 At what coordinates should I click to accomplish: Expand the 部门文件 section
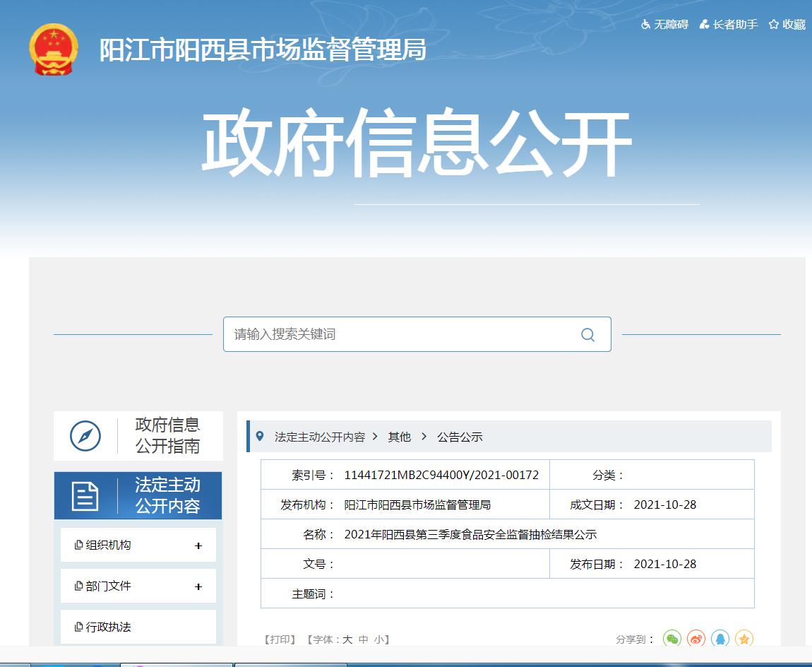click(x=137, y=585)
